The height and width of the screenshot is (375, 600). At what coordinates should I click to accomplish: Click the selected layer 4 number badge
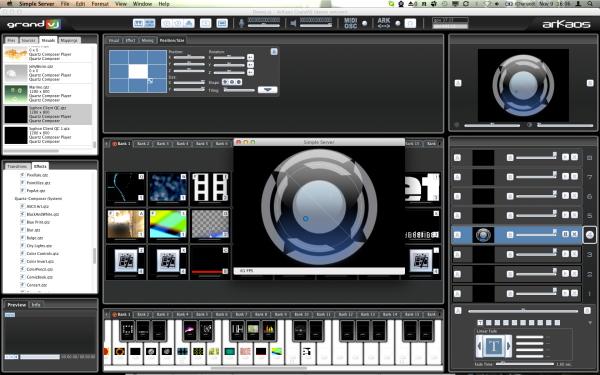590,235
